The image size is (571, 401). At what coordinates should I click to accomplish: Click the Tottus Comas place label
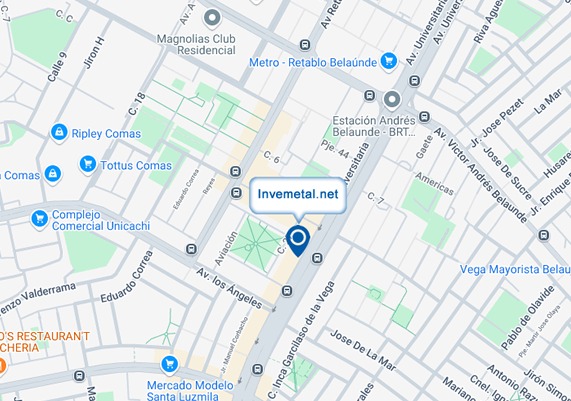(x=136, y=165)
